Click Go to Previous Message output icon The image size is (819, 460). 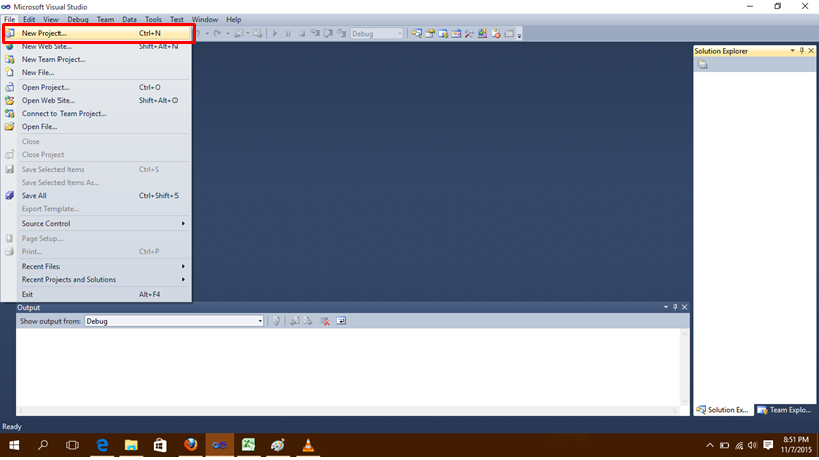coord(295,321)
